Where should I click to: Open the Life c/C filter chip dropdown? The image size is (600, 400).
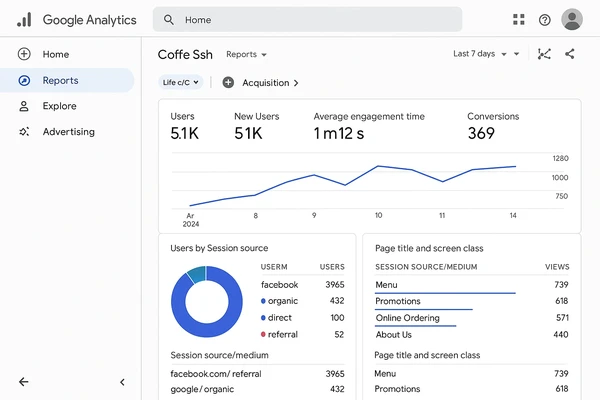182,83
